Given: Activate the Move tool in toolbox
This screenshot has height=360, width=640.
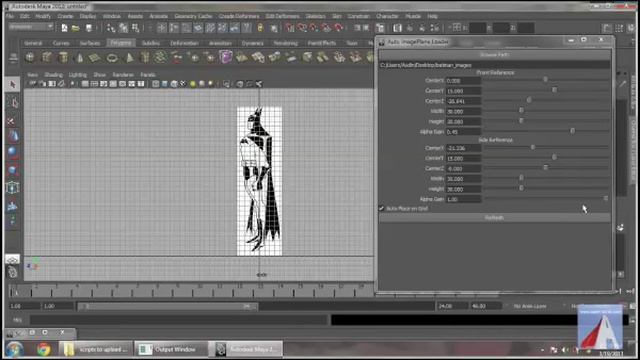Looking at the screenshot, I should pos(13,136).
